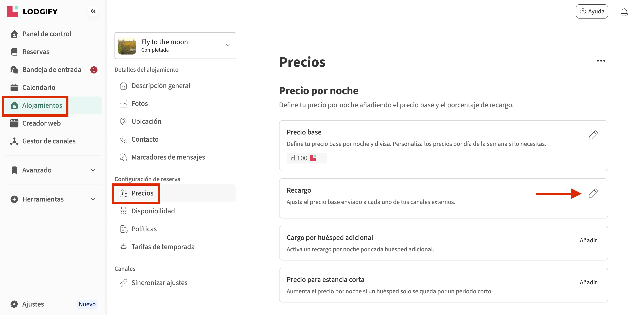644x315 pixels.
Task: Click the Fly to the moon thumbnail
Action: [127, 46]
